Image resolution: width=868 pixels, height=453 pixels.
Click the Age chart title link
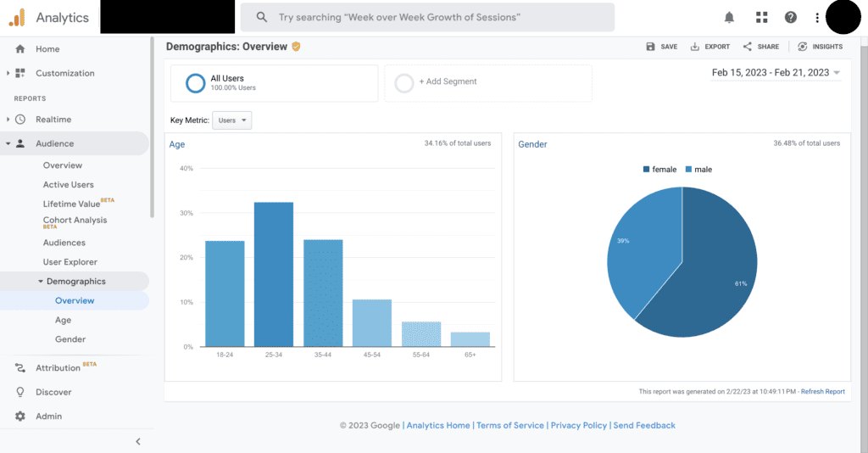177,144
